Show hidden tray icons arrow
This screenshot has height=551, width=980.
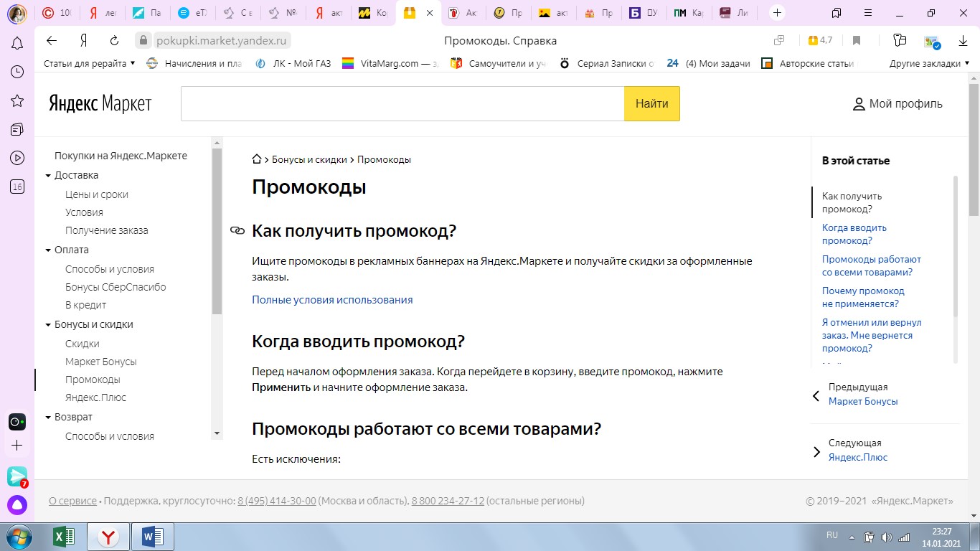852,537
